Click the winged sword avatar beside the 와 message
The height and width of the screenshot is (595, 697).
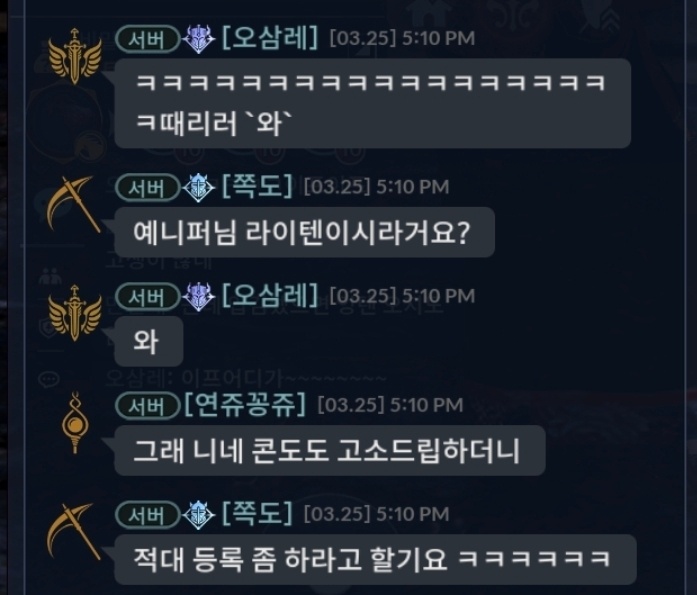point(75,313)
